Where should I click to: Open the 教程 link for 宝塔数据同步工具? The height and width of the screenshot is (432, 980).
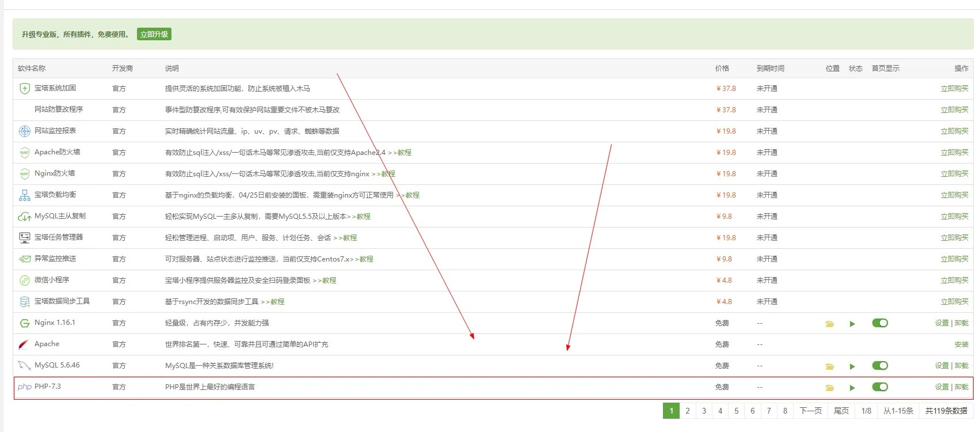click(273, 302)
